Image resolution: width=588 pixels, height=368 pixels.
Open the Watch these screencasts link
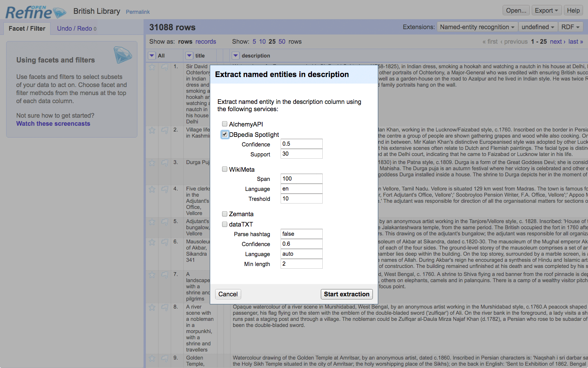click(x=53, y=123)
